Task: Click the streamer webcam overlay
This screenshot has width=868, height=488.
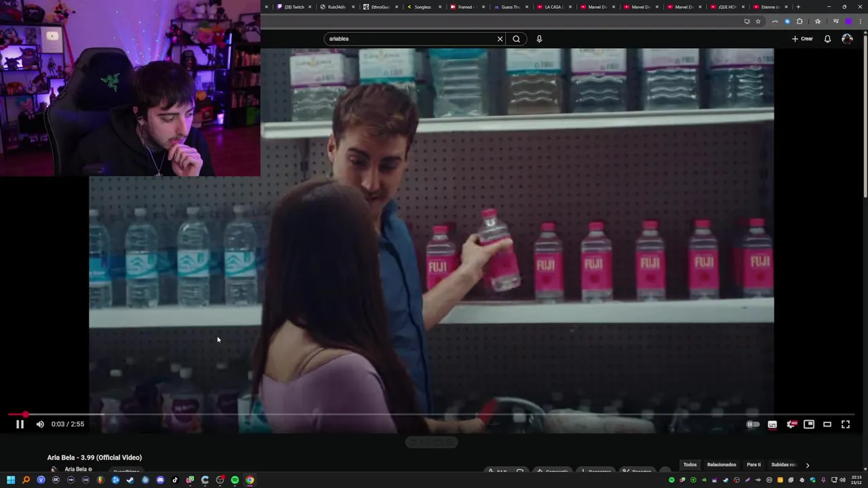Action: [x=130, y=88]
